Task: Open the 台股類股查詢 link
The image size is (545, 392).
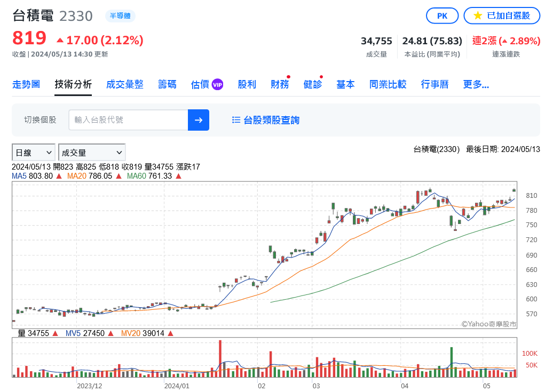Action: click(272, 120)
